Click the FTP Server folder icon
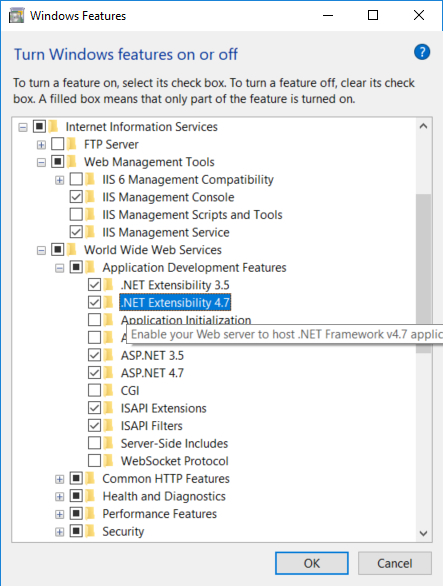The image size is (443, 586). [72, 144]
